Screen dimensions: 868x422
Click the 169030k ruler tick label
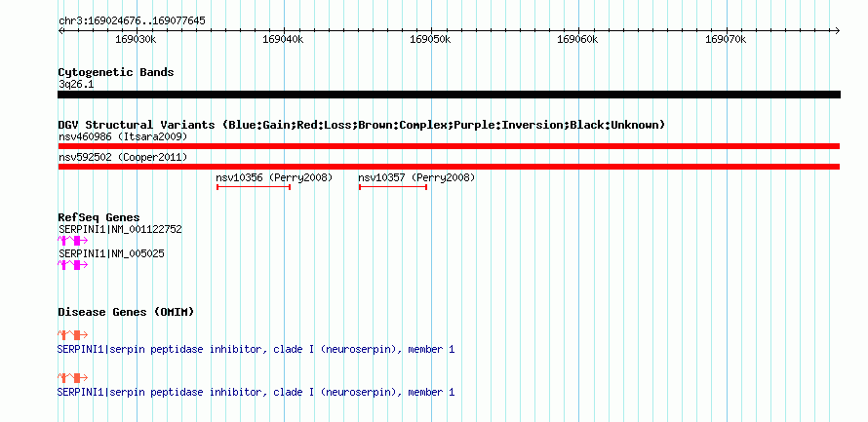point(136,40)
